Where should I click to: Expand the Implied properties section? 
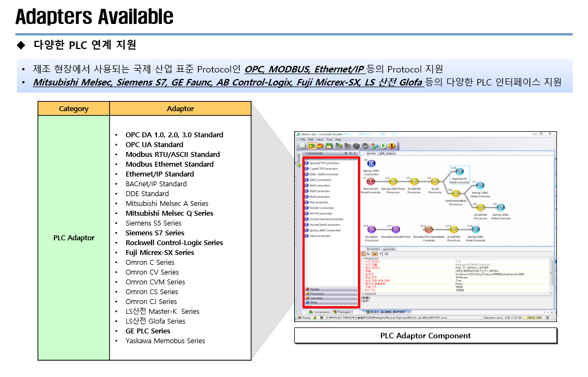pos(363,294)
